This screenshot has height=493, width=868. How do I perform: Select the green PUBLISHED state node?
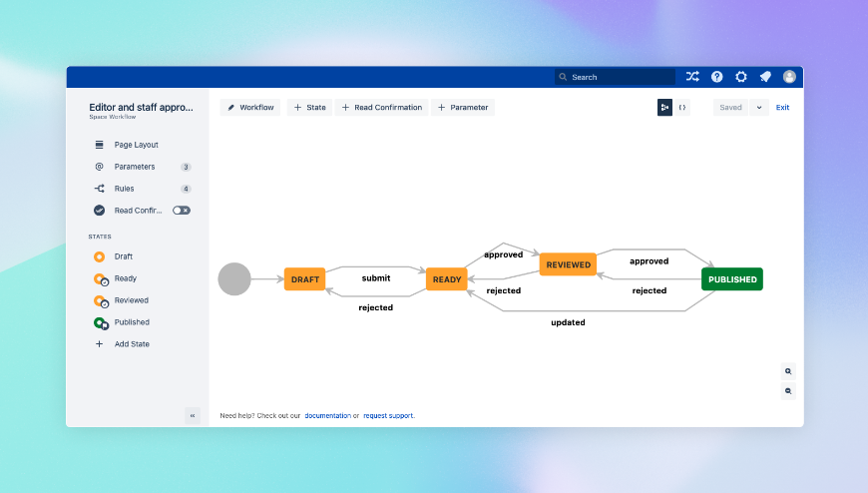tap(732, 279)
